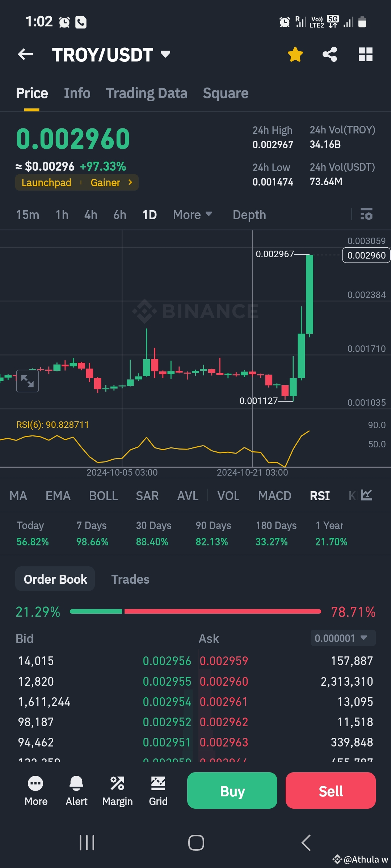The width and height of the screenshot is (391, 868).
Task: Open chart settings icon
Action: [x=366, y=214]
